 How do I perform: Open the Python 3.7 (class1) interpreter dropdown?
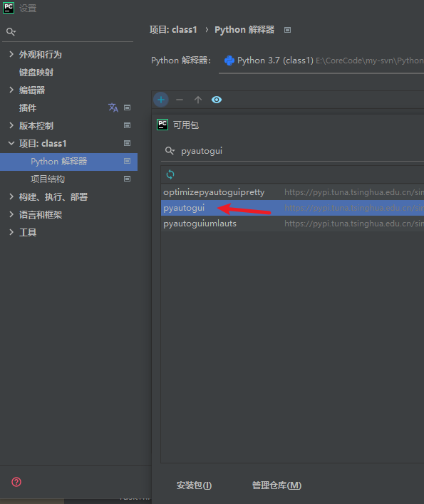tap(321, 61)
